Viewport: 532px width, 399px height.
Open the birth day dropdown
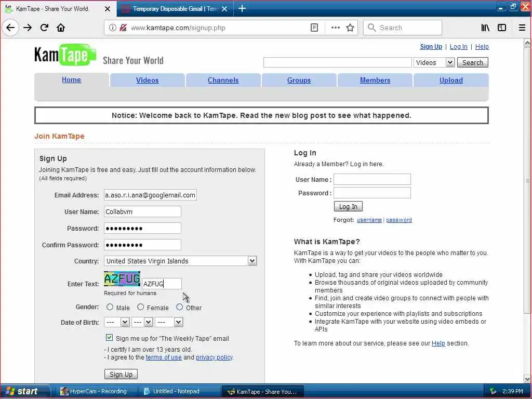tap(142, 322)
